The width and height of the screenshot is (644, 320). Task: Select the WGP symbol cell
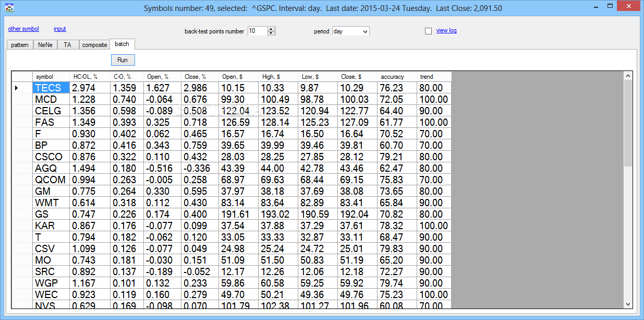tap(51, 283)
